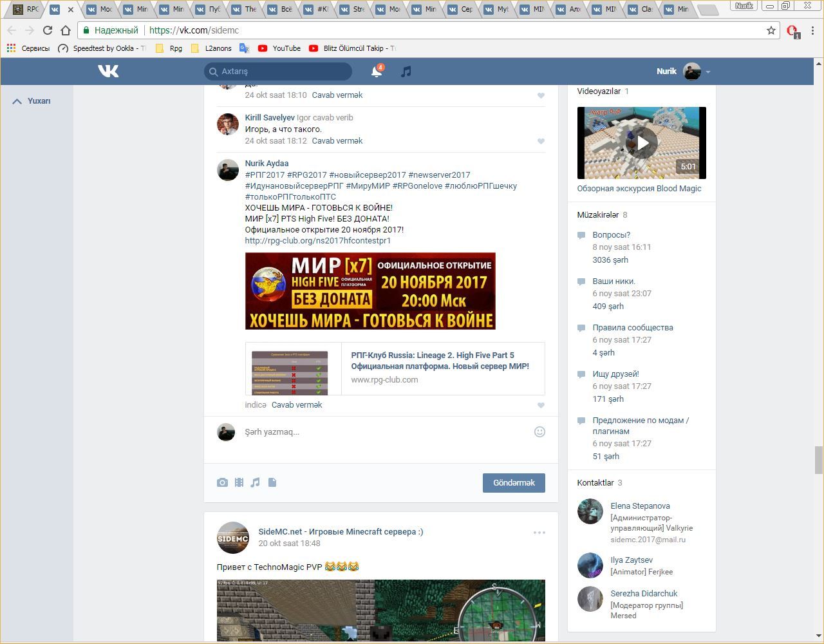Open the Blitz Ölümcül Takip bookmark
Viewport: 824px width, 644px height.
pos(352,48)
